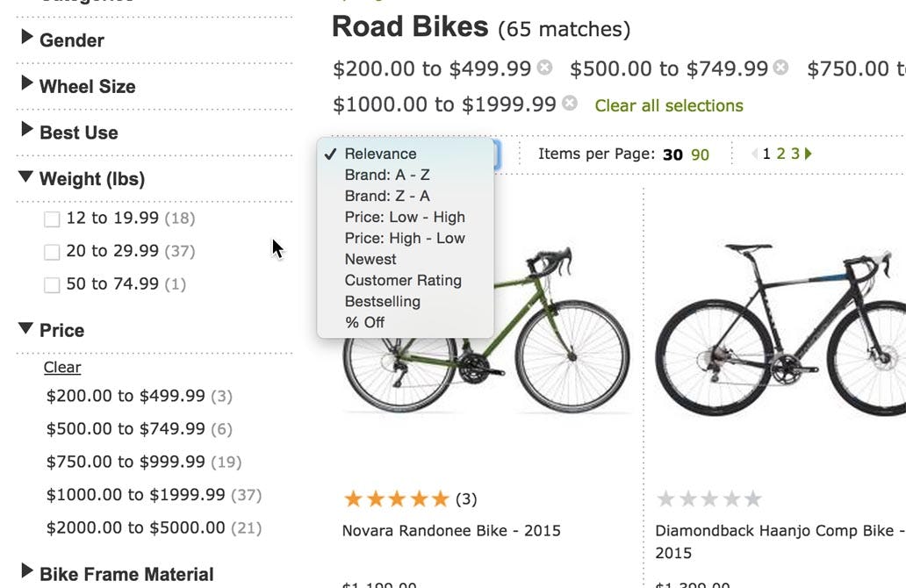The height and width of the screenshot is (588, 906).
Task: Choose Customer Rating from sort menu
Action: coord(403,280)
